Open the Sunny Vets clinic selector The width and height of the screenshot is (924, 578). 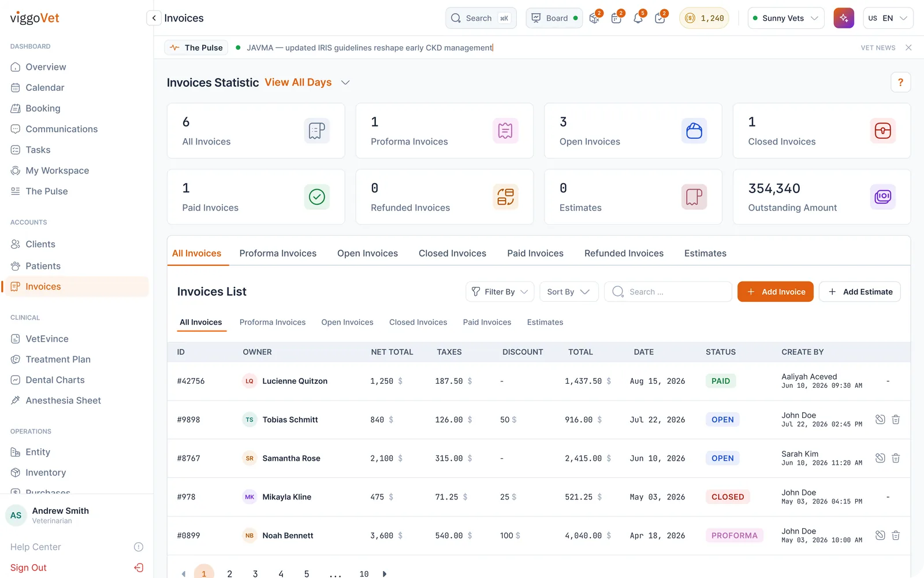pyautogui.click(x=786, y=18)
